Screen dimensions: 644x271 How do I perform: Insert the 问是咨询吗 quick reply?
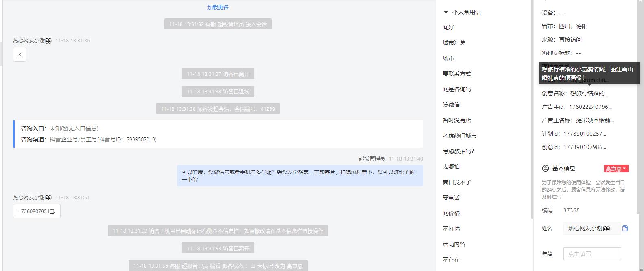(457, 89)
